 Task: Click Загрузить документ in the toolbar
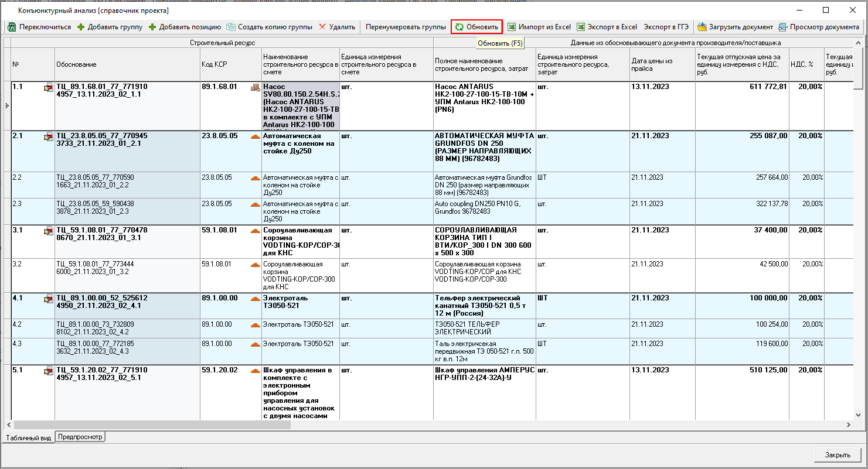pos(735,27)
